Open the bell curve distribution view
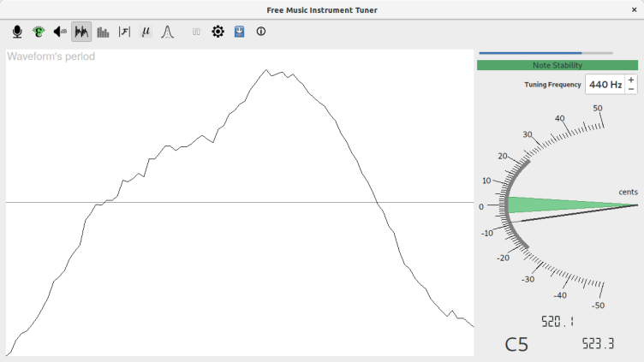 tap(168, 32)
